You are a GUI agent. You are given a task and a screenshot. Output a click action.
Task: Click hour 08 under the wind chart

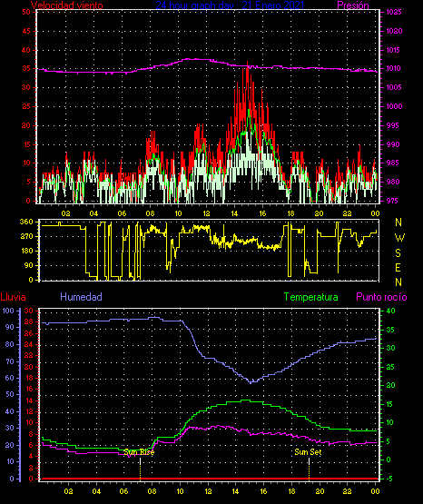(150, 213)
